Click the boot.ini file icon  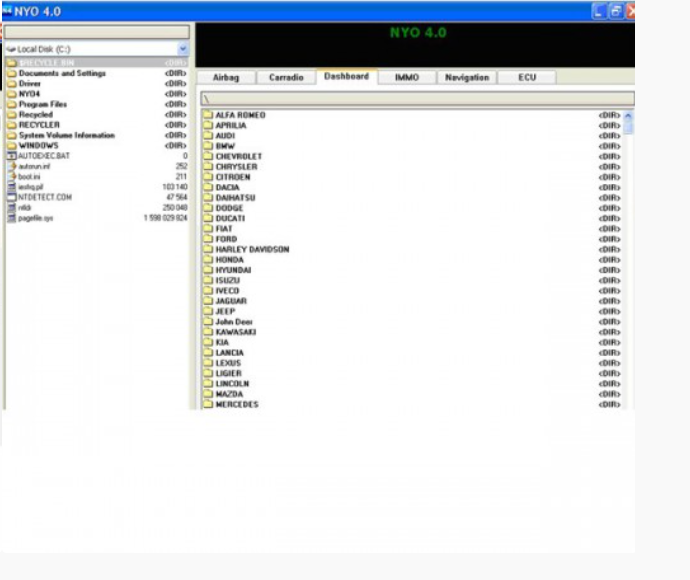tap(12, 176)
